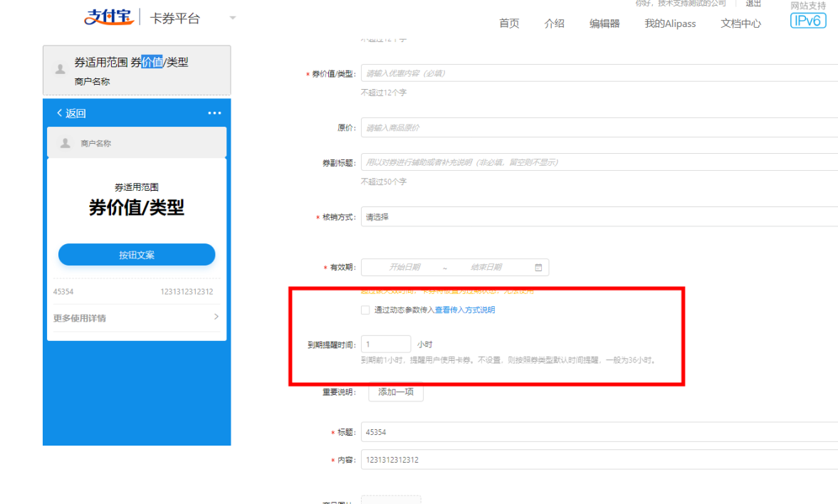Click the 退出 logout link
838x504 pixels.
[753, 4]
